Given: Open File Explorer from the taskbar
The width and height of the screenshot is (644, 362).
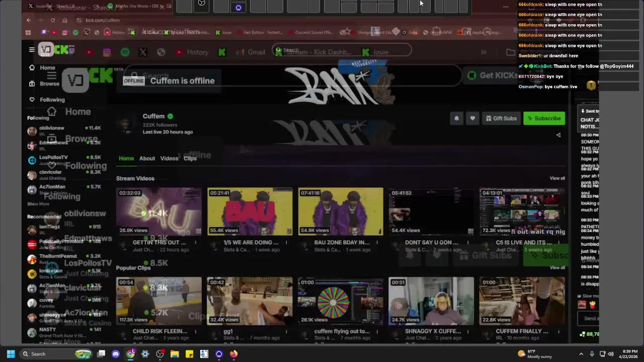Looking at the screenshot, I should click(175, 354).
